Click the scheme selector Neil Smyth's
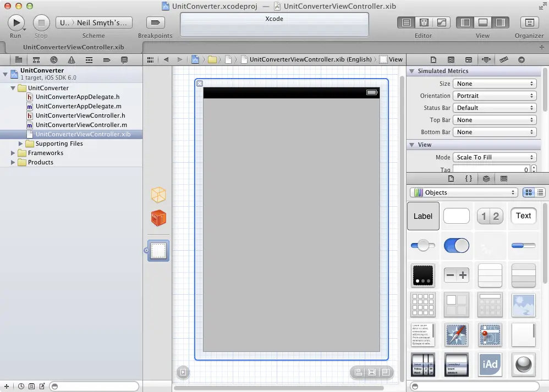549x392 pixels. pyautogui.click(x=94, y=23)
